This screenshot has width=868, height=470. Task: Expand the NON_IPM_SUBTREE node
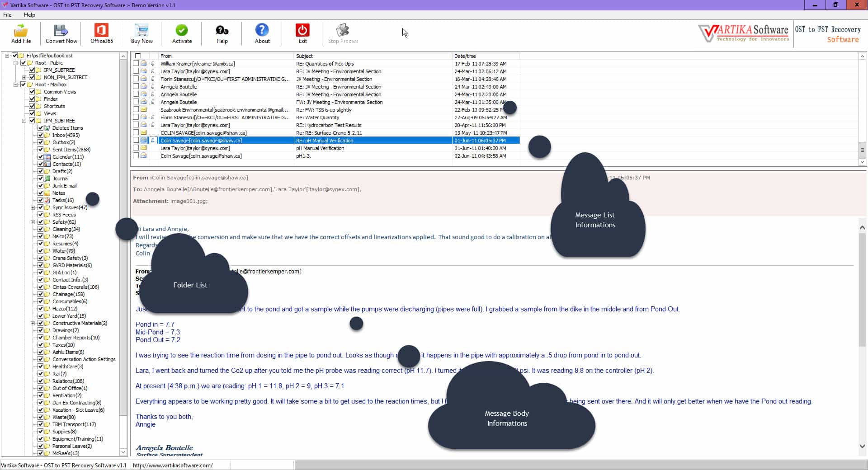24,77
